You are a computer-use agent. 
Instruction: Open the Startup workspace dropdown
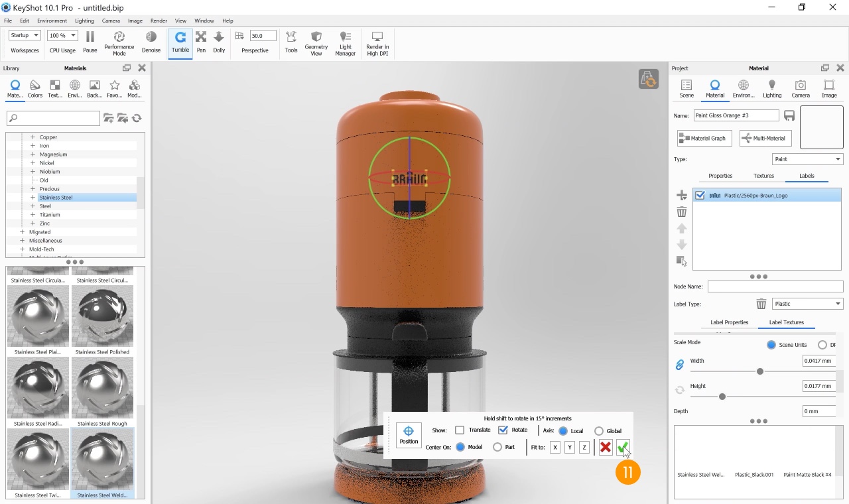pyautogui.click(x=25, y=35)
